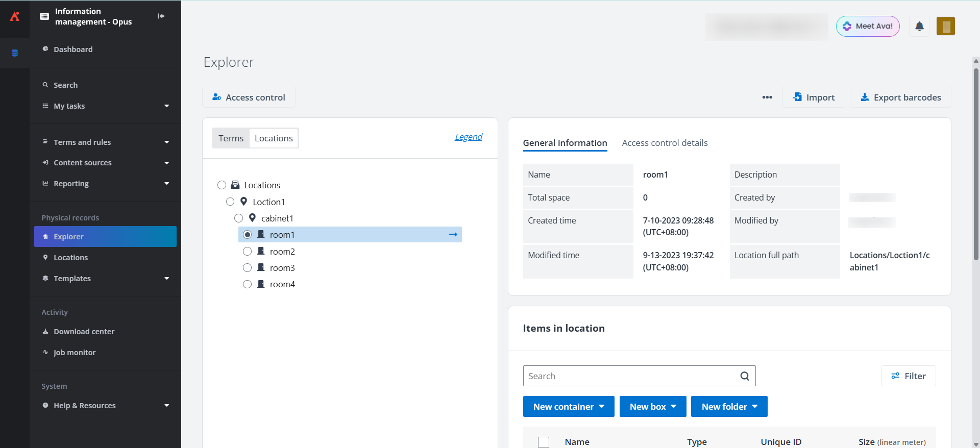Click the Filter button label
980x448 pixels.
(x=915, y=376)
